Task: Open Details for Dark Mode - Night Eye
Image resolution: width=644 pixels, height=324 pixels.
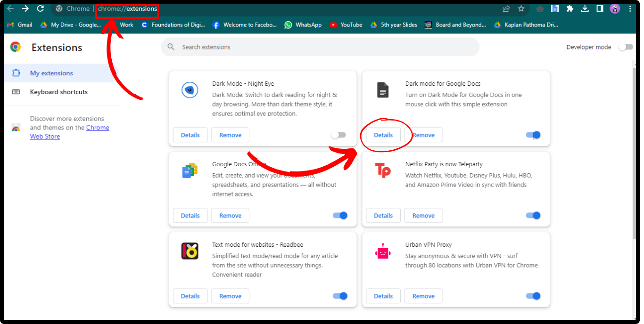Action: pos(190,135)
